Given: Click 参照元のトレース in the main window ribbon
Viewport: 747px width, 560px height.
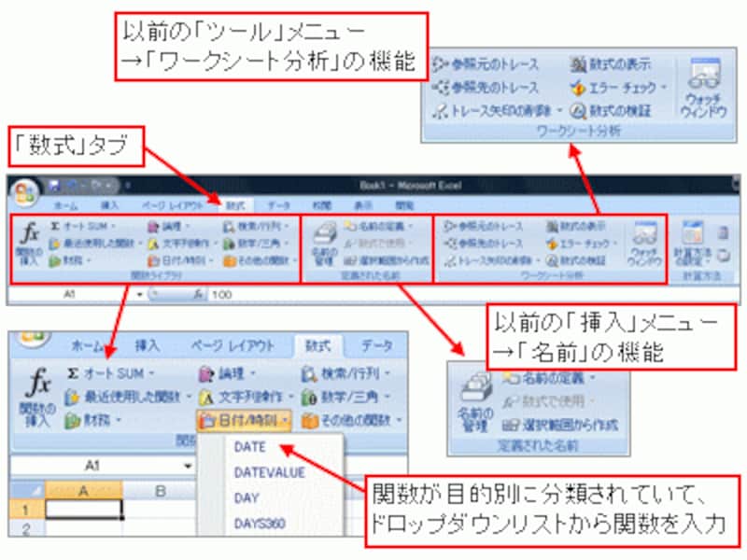Looking at the screenshot, I should pos(483,226).
